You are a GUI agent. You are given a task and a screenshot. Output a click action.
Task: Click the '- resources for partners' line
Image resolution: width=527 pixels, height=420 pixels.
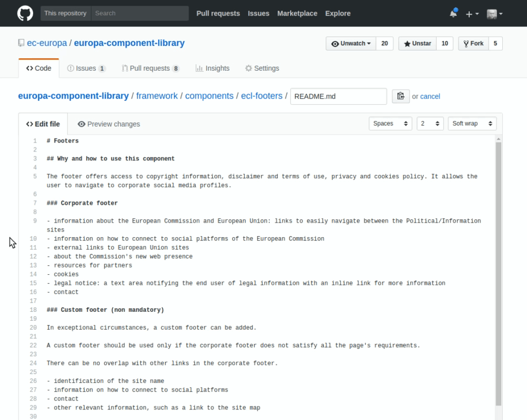coord(89,266)
